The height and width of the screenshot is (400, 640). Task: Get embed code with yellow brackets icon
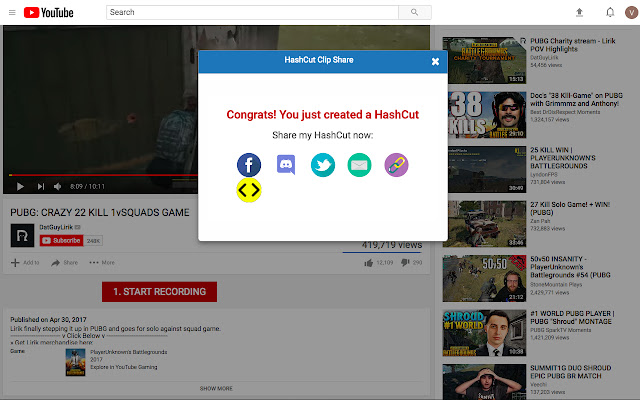[249, 190]
